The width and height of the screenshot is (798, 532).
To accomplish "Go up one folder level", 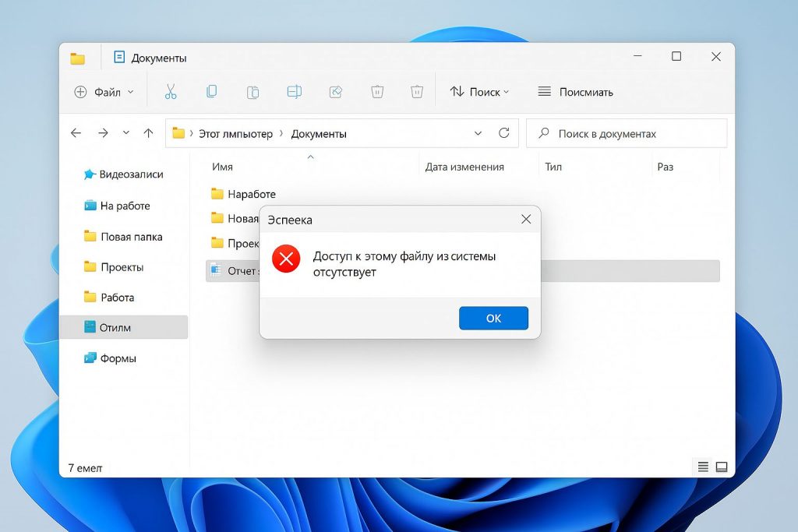I will click(x=148, y=133).
